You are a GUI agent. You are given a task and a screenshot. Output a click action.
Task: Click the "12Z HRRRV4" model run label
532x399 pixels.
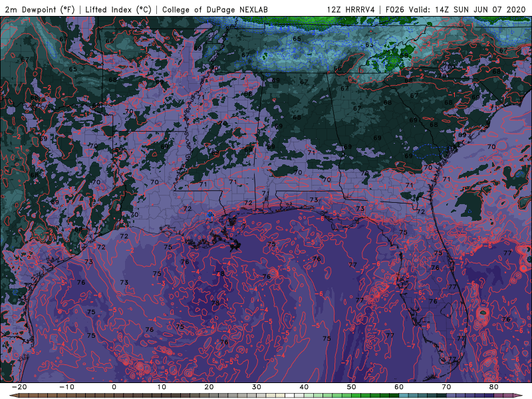(351, 9)
